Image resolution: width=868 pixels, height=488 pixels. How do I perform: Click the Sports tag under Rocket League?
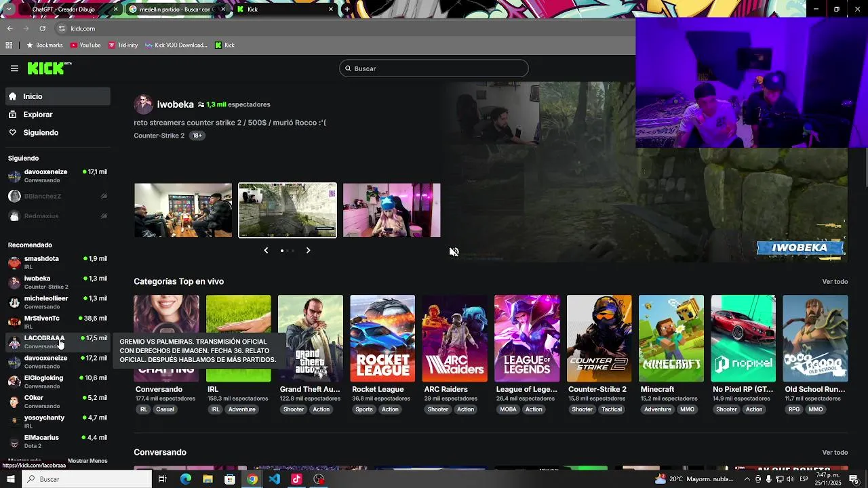click(364, 409)
